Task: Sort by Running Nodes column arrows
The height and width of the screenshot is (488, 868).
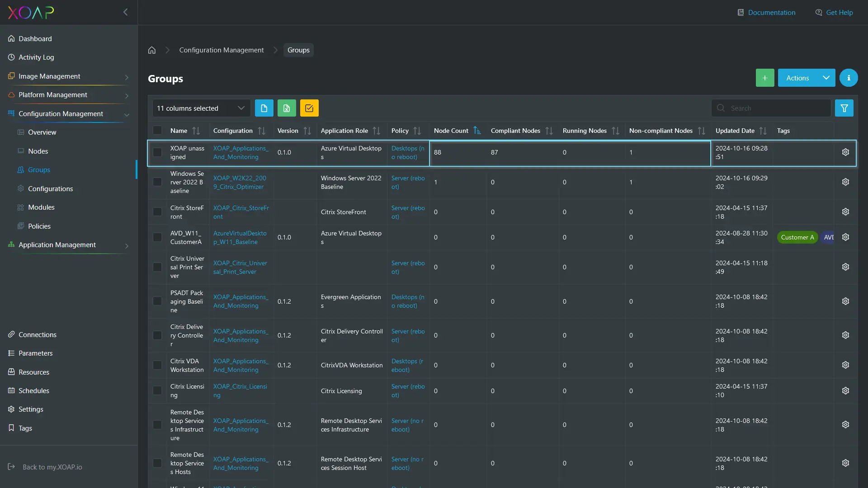Action: click(x=615, y=131)
